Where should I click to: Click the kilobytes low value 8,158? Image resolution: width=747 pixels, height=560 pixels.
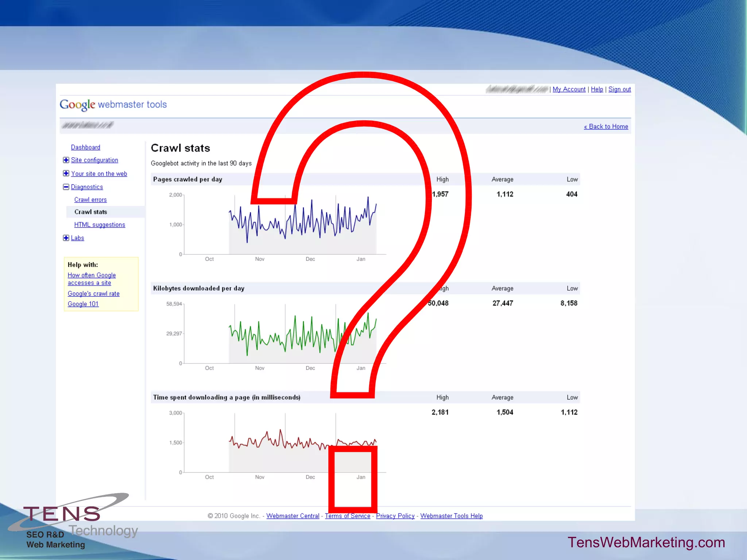pos(569,303)
